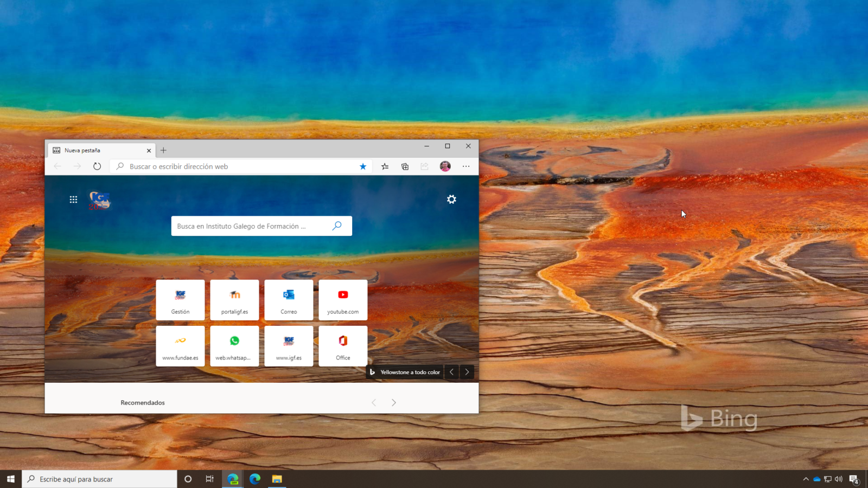Open the Office quick link tile
Viewport: 868px width, 488px height.
[343, 346]
